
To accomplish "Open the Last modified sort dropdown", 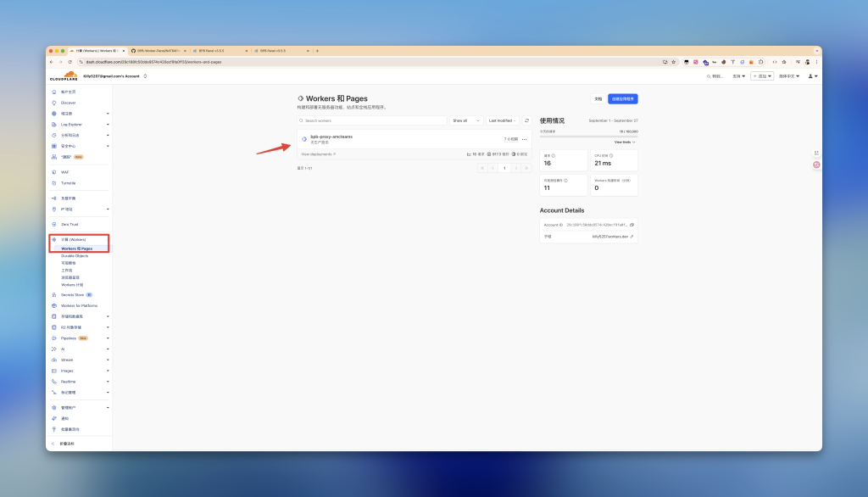I will 502,120.
